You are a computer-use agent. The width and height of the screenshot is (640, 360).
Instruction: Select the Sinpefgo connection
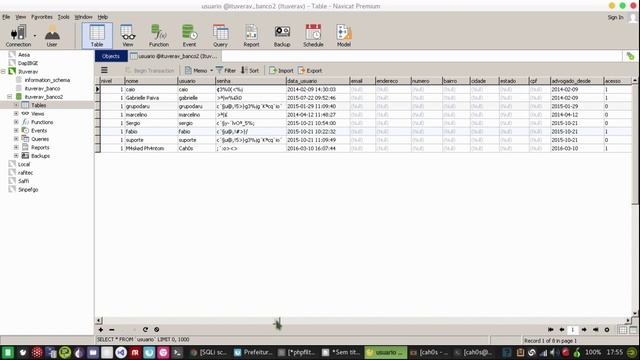28,189
